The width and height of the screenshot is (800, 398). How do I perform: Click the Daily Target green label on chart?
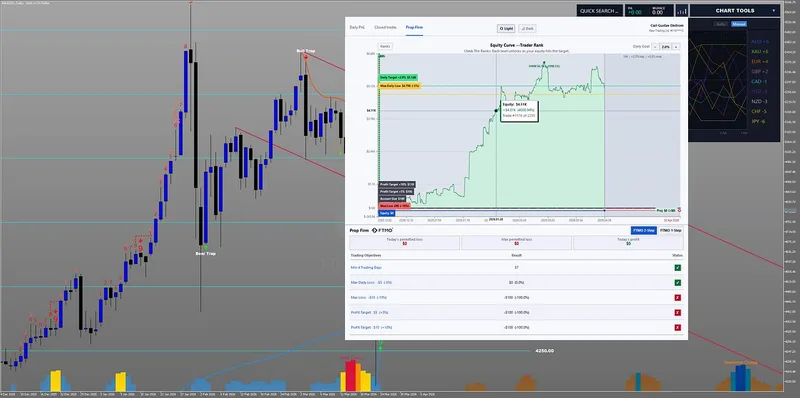398,77
